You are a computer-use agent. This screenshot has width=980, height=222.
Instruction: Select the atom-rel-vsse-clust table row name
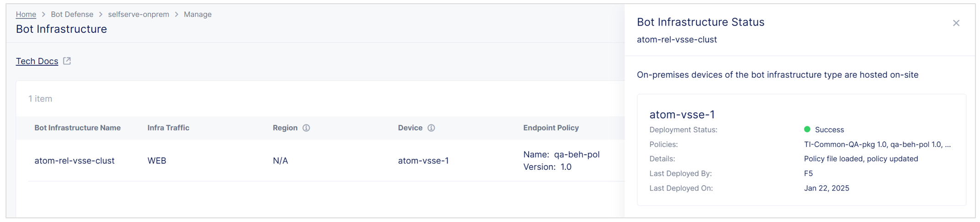[x=74, y=161]
